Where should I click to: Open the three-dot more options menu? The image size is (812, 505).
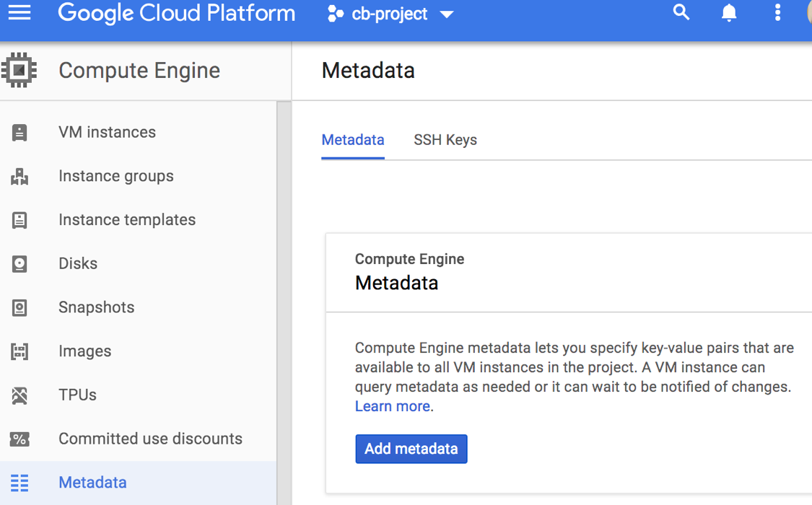pyautogui.click(x=777, y=12)
